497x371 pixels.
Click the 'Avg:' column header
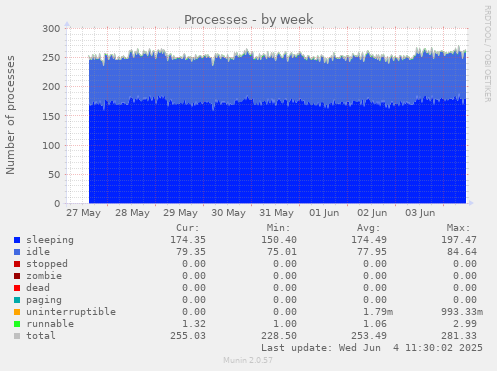click(368, 228)
